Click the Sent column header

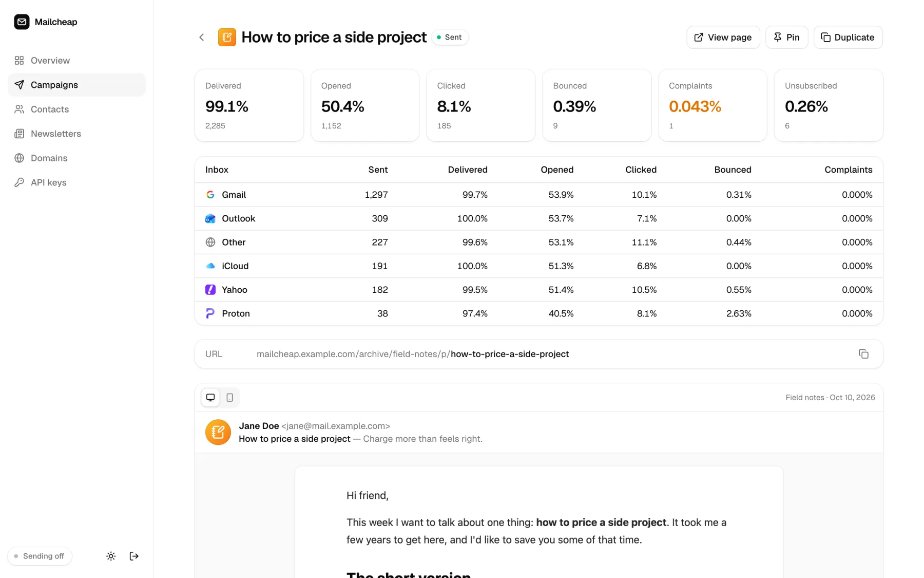tap(378, 170)
